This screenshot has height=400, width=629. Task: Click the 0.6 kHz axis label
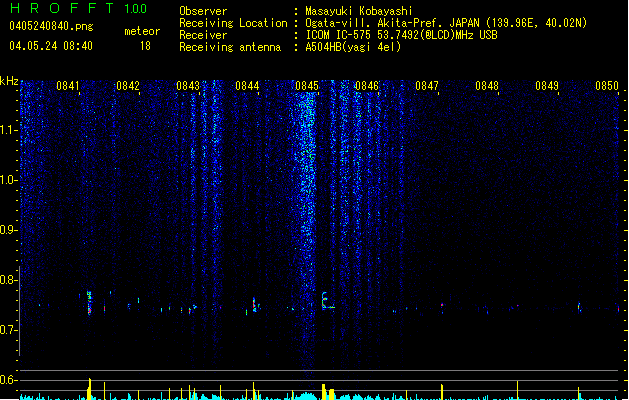pos(9,380)
